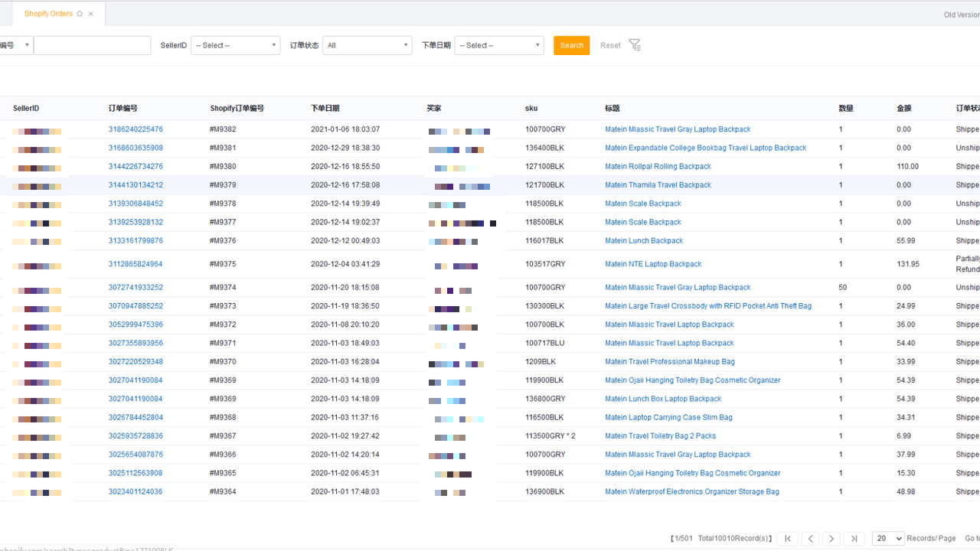This screenshot has width=980, height=551.
Task: Click the Reset button
Action: 610,45
